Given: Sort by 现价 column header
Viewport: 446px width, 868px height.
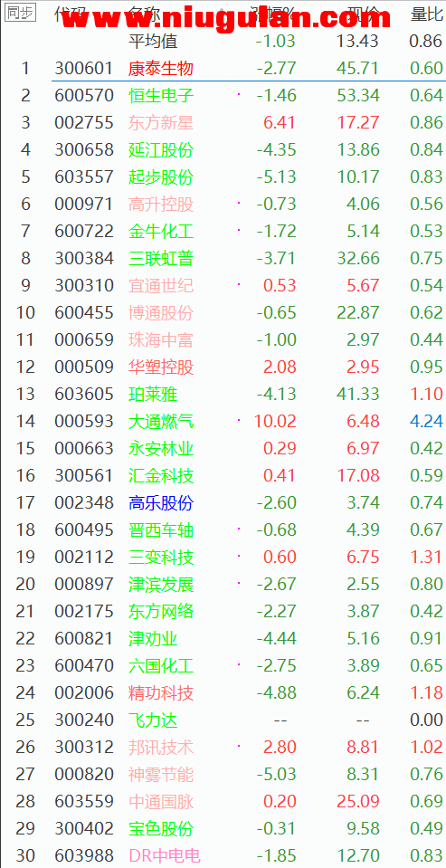Looking at the screenshot, I should tap(363, 14).
